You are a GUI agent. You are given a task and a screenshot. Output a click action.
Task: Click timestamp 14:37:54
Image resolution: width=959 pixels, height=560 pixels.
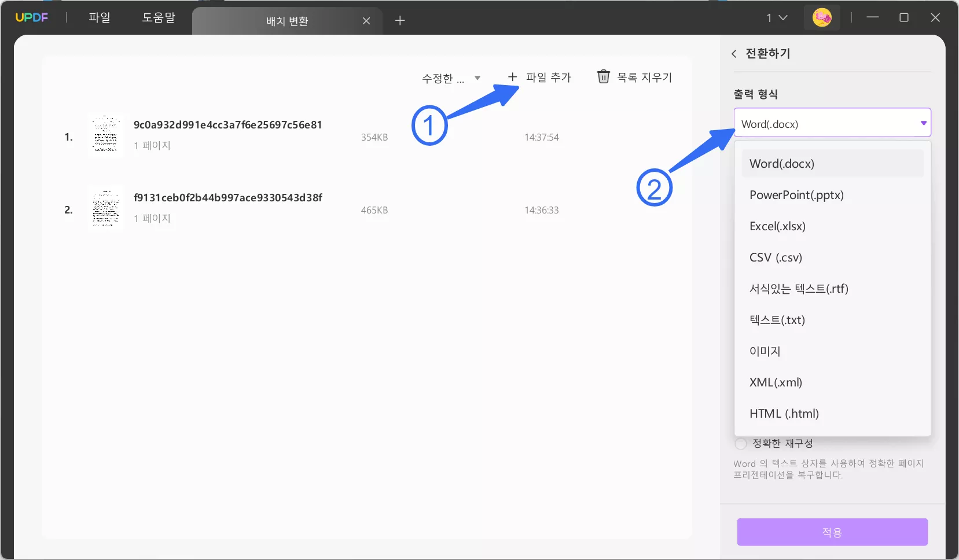[542, 138]
